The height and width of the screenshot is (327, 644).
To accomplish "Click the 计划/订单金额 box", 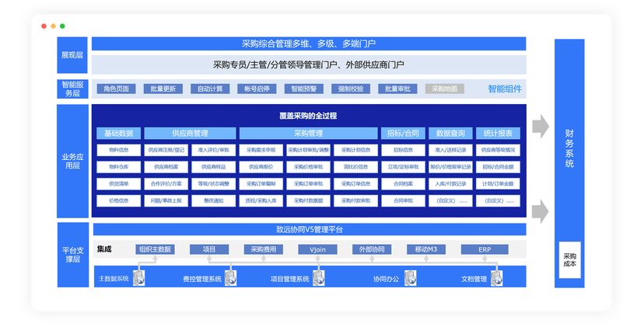I will tap(499, 184).
